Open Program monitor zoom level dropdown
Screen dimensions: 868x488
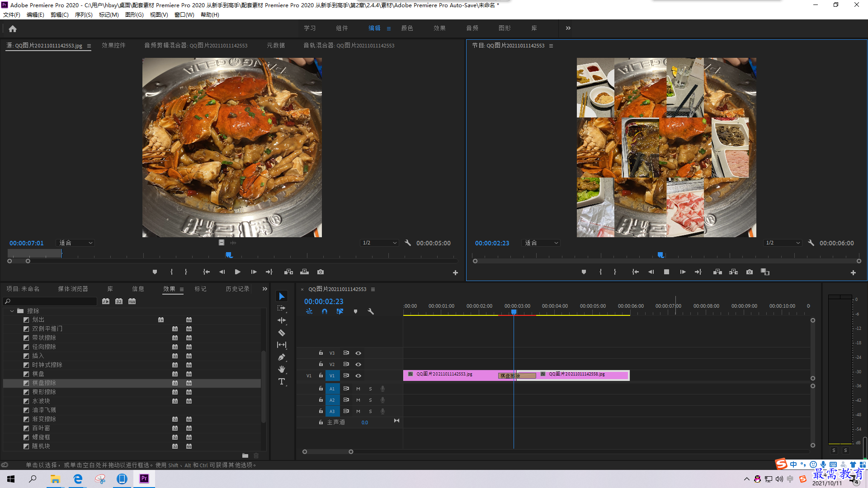541,243
